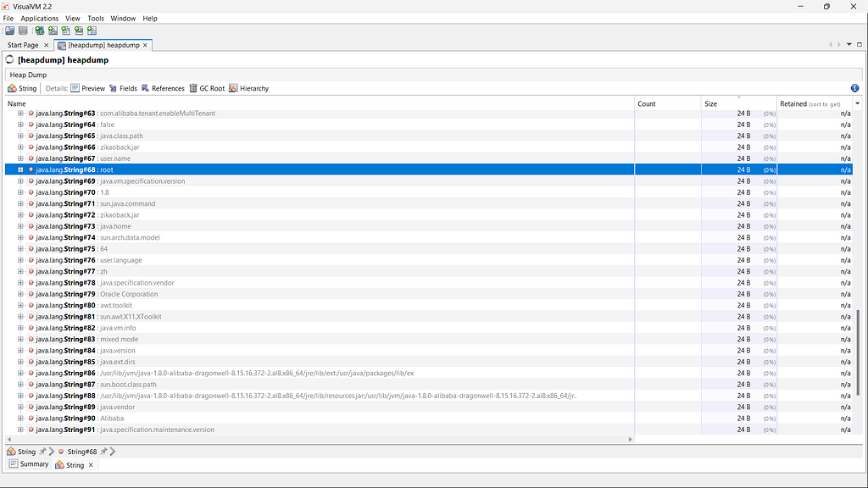Click the rightmost toolbar icon in main toolbar

pyautogui.click(x=92, y=30)
